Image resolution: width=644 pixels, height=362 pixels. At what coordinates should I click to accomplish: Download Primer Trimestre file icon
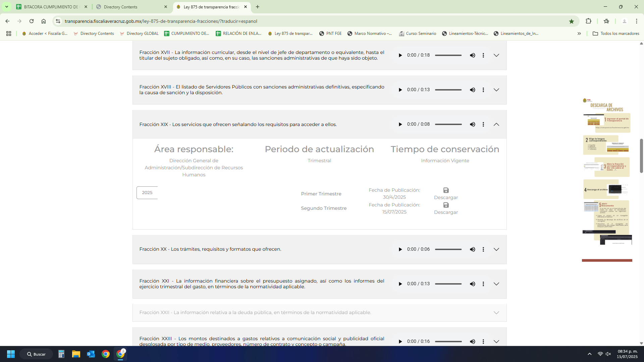(x=446, y=190)
